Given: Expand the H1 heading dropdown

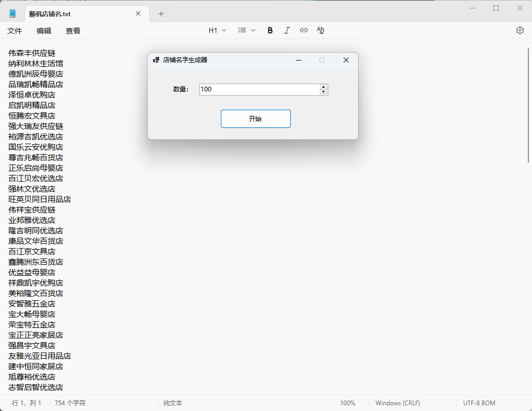Looking at the screenshot, I should point(217,30).
